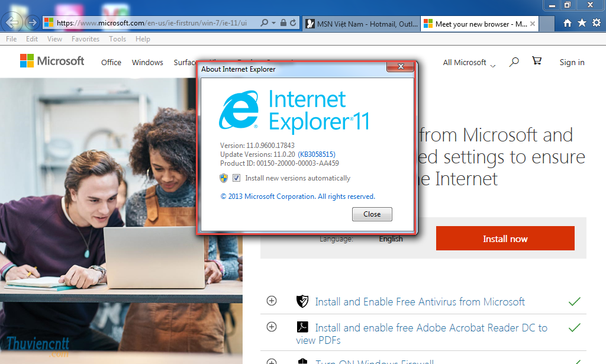Image resolution: width=606 pixels, height=364 pixels.
Task: Click the Version: 11.0.9600.17843 text
Action: pos(257,145)
